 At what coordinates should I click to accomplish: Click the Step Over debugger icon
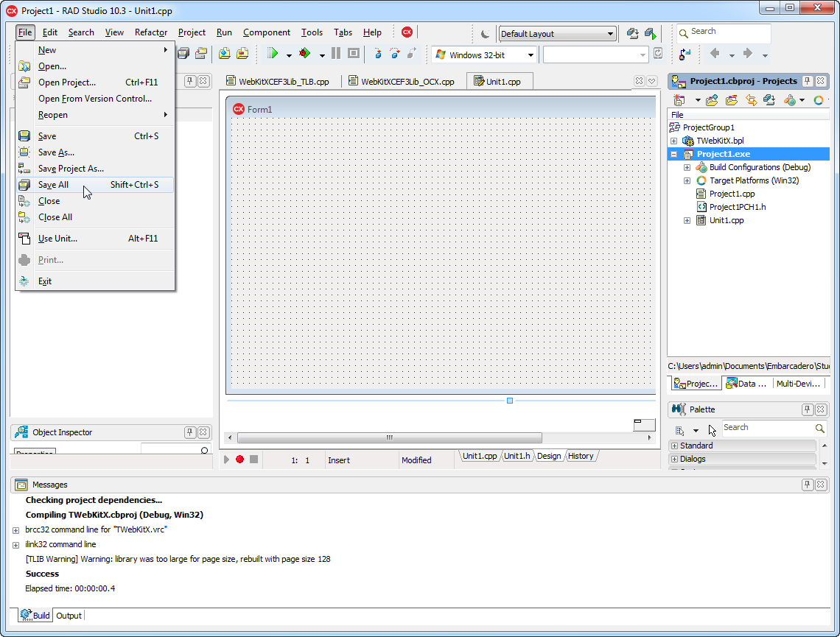395,53
